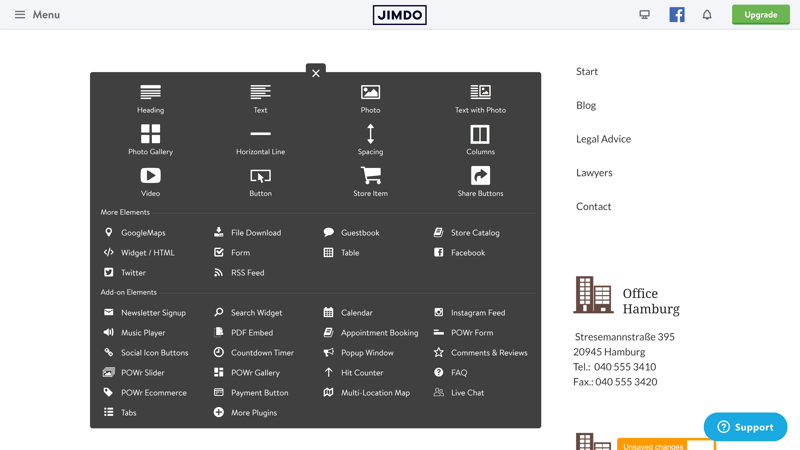800x450 pixels.
Task: Insert Text with Photo element
Action: click(x=480, y=99)
